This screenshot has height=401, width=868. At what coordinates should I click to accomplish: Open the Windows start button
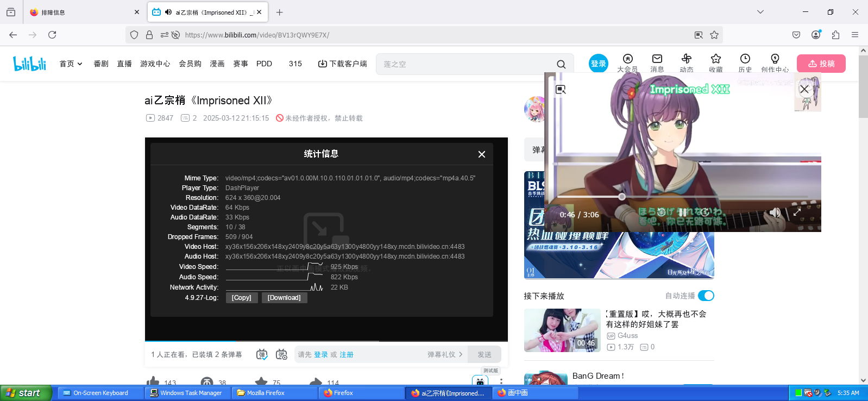point(26,393)
